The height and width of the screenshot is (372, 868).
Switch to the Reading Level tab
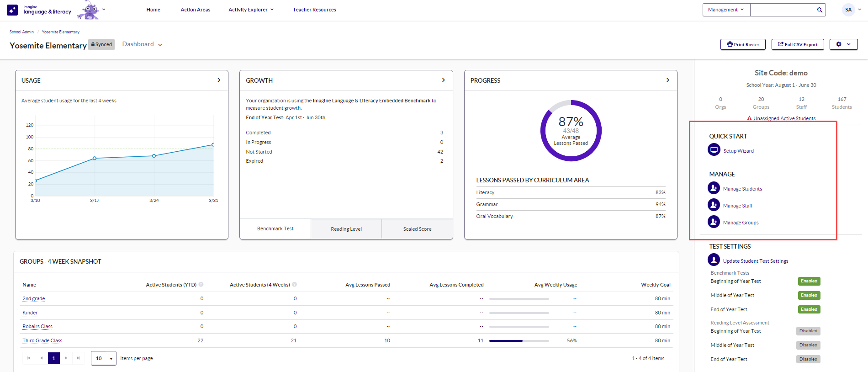point(346,229)
